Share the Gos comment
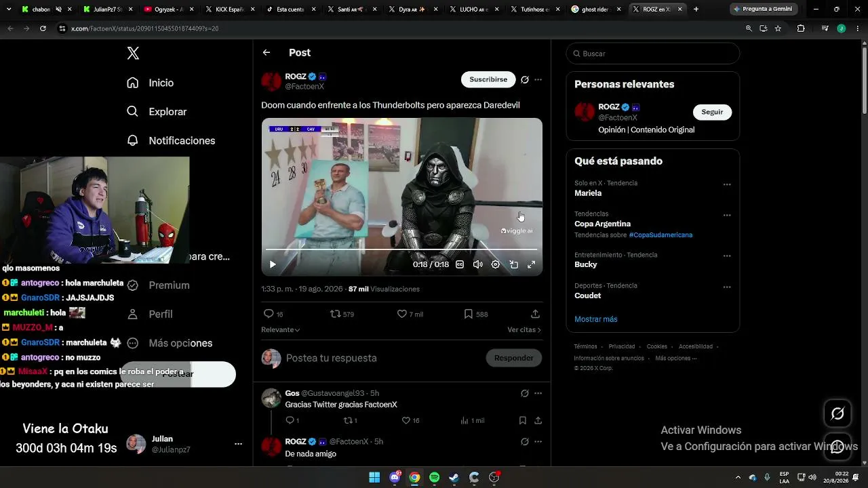 click(x=538, y=420)
